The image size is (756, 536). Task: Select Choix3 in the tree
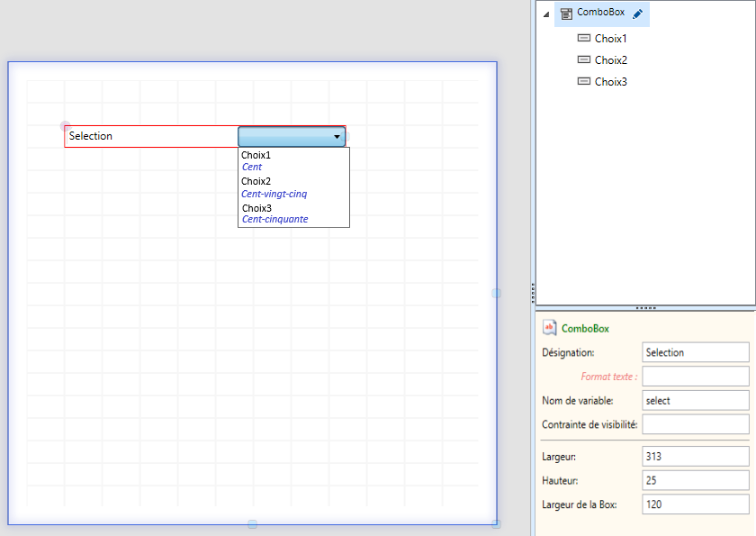coord(610,82)
